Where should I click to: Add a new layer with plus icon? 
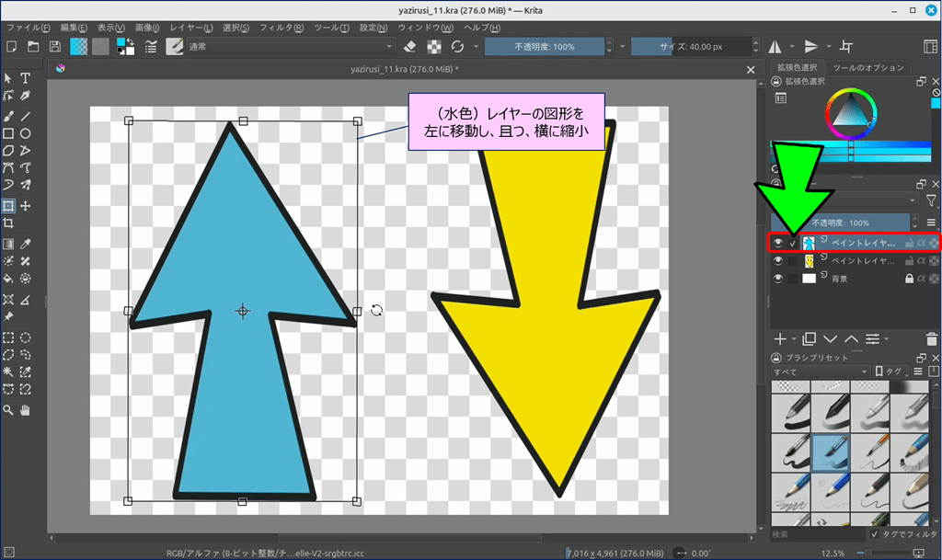click(x=780, y=339)
